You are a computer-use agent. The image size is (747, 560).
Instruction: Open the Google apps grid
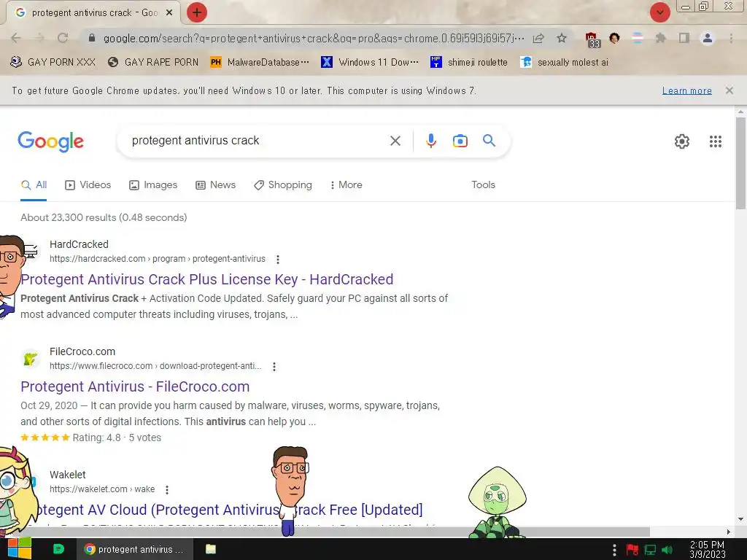pos(715,141)
